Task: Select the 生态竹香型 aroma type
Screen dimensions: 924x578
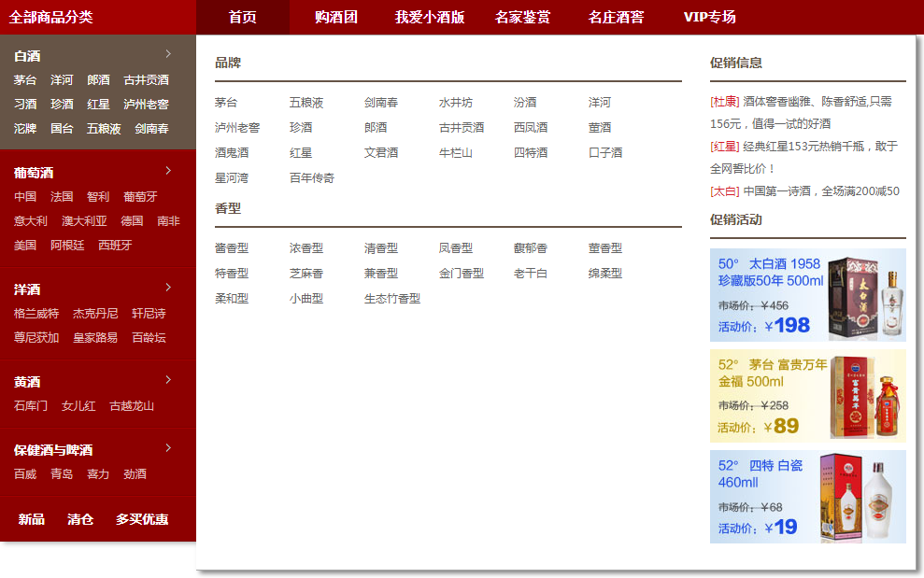Action: pos(392,299)
